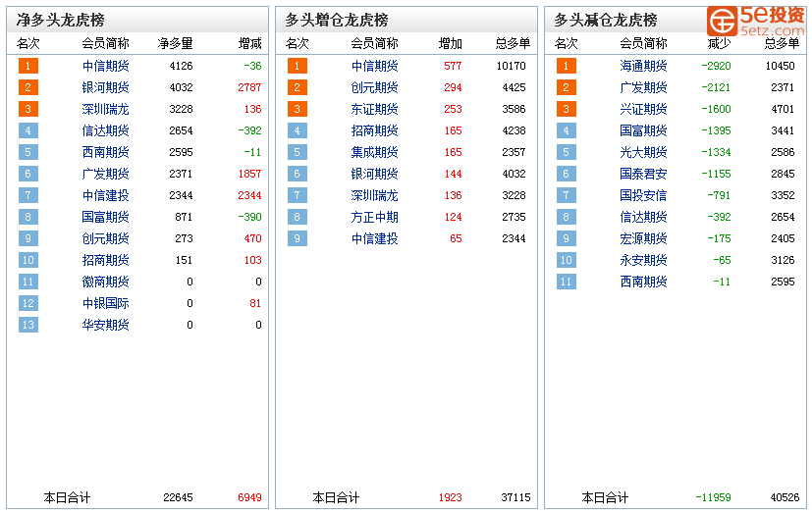Image resolution: width=812 pixels, height=514 pixels.
Task: Select 国富期货 in the 净多头龙虎榜 table
Action: pos(106,217)
